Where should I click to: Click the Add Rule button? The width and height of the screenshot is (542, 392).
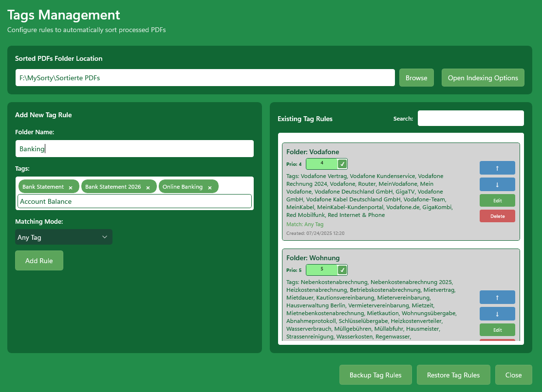click(39, 261)
